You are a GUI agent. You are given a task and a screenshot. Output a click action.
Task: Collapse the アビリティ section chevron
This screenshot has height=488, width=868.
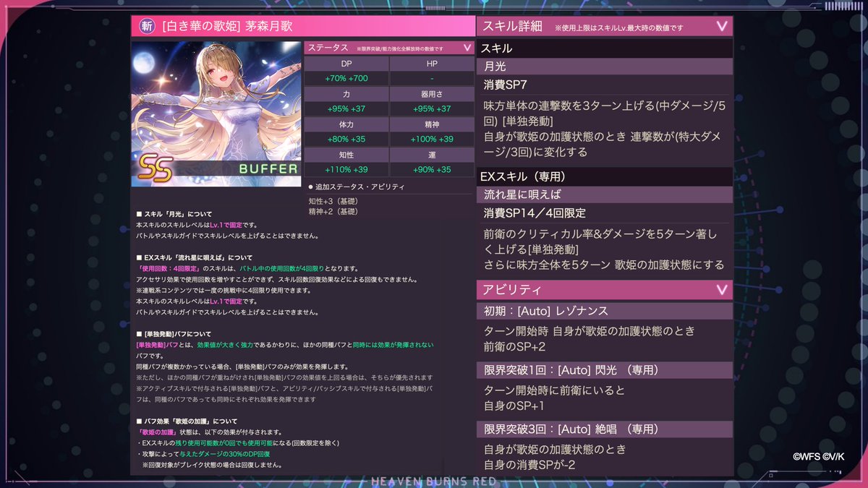[721, 290]
